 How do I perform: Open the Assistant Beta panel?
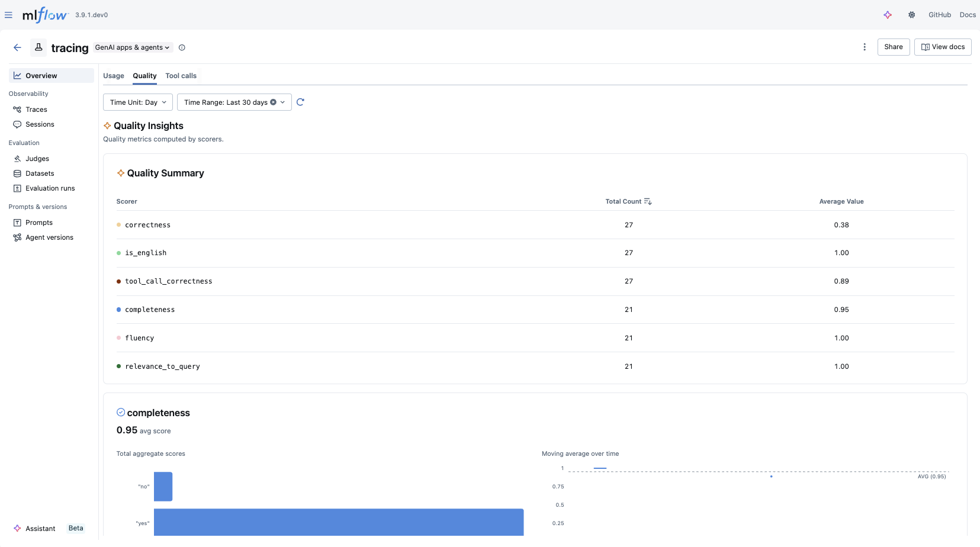click(x=40, y=528)
